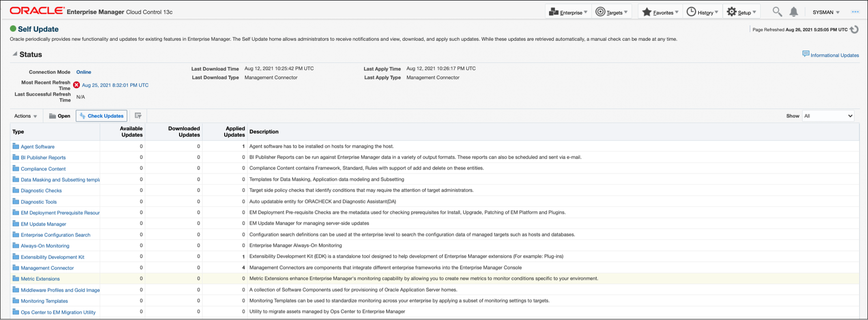Open the Management Connector type link

(x=47, y=268)
